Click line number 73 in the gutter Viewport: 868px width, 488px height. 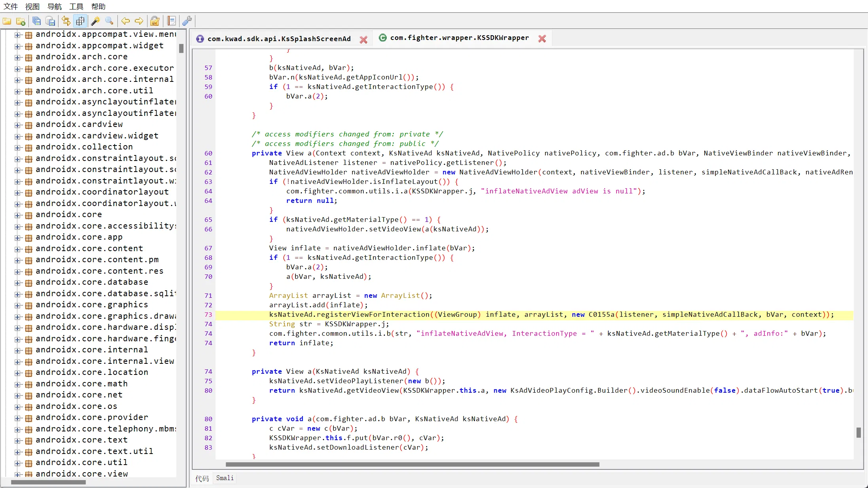point(208,315)
